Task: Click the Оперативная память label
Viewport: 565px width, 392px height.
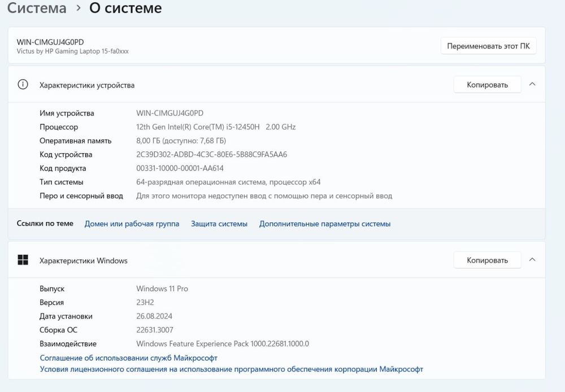Action: coord(75,141)
